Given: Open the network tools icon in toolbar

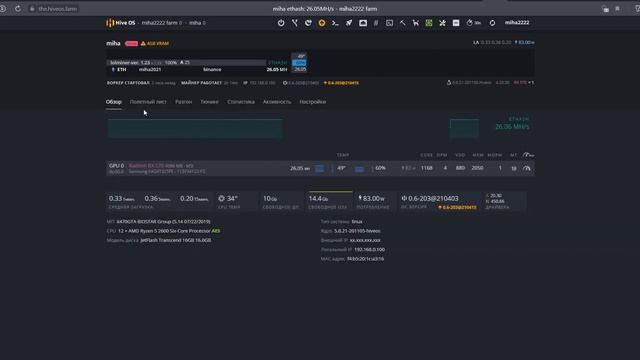Looking at the screenshot, I should click(x=295, y=23).
